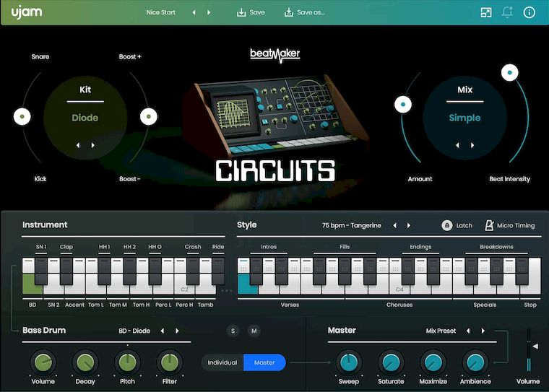Open the resize window icon in header
This screenshot has height=392, width=549.
(x=486, y=12)
